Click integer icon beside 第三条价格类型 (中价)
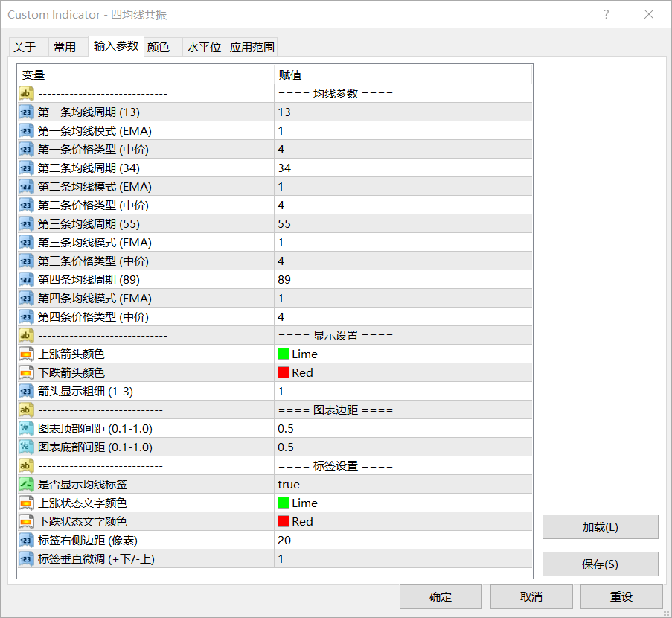The width and height of the screenshot is (672, 618). 26,261
